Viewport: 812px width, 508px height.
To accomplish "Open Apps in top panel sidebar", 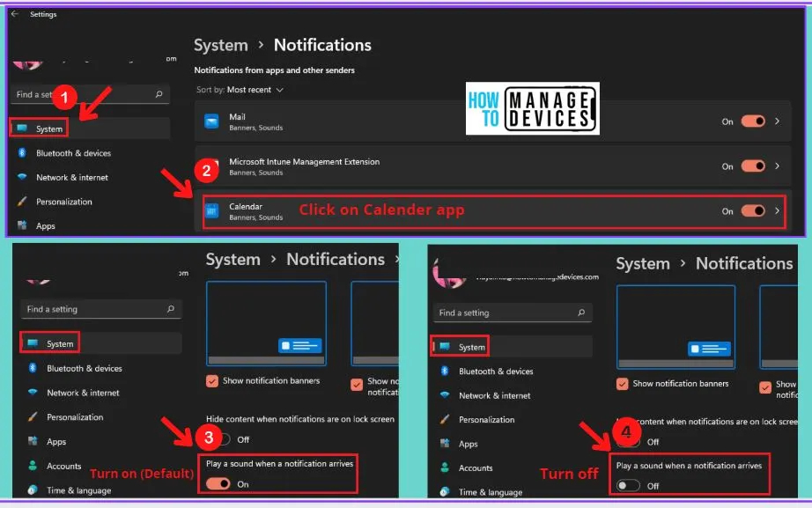I will (x=46, y=225).
